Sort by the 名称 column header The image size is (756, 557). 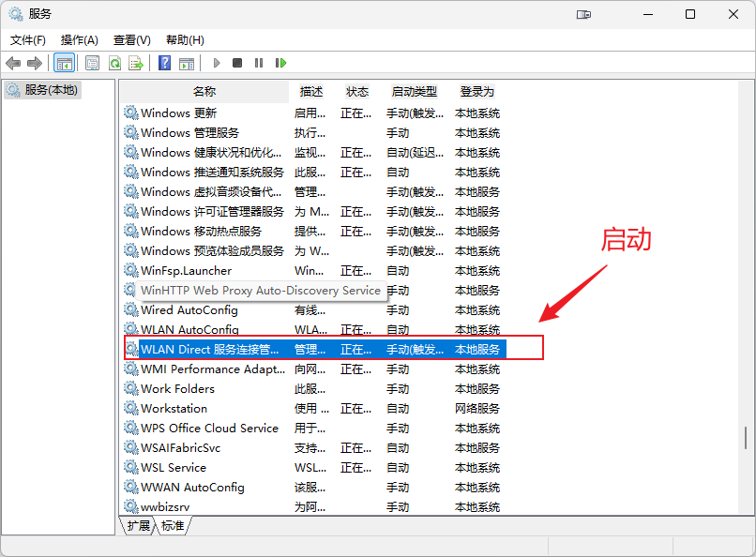coord(204,92)
